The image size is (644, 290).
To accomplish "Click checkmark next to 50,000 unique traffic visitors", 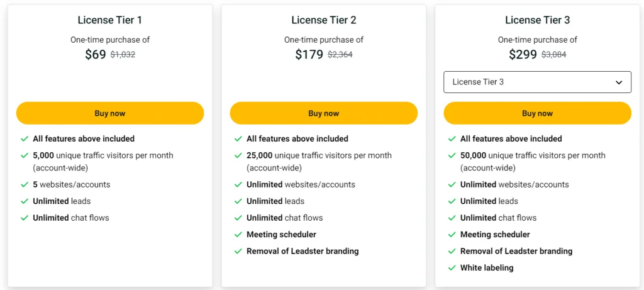I will coord(452,155).
